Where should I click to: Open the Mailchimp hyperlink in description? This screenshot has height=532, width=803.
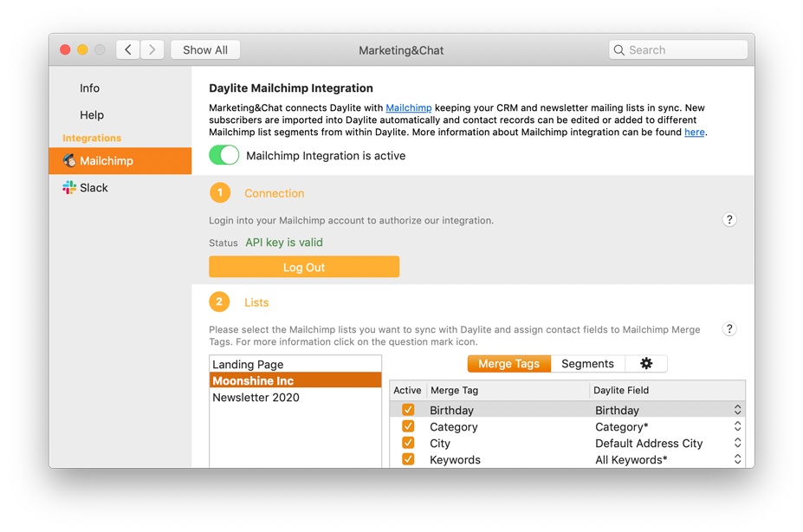pyautogui.click(x=409, y=107)
